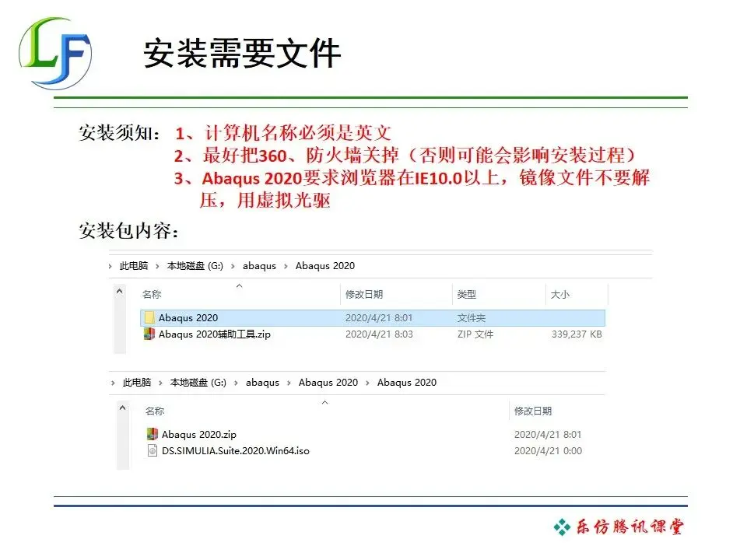Sort by 名称 column in upper file list
Screen dimensions: 747x560
[x=152, y=294]
